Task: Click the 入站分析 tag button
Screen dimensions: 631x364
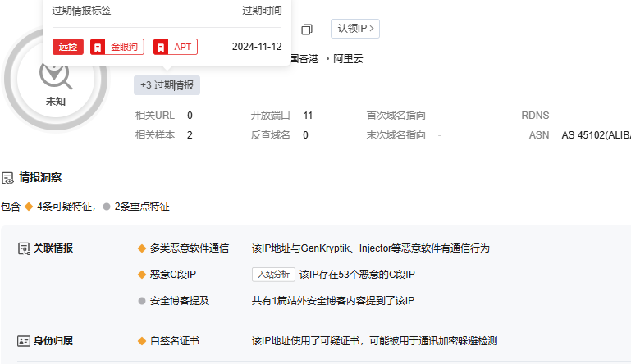Action: coord(273,275)
